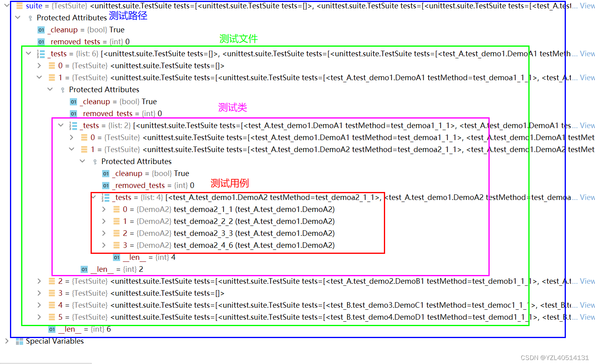Click the int icon beside __len__ = 6

click(x=52, y=329)
